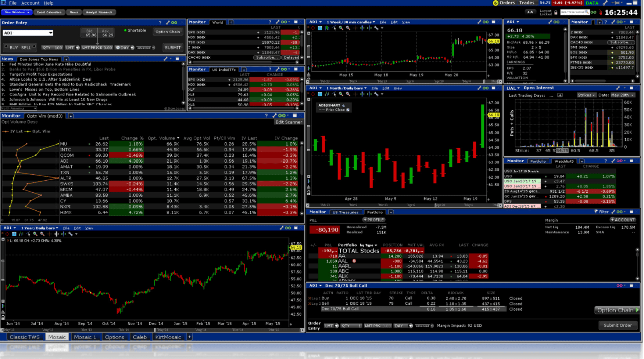Toggle link icon on Optn Vlm monitor

click(282, 116)
